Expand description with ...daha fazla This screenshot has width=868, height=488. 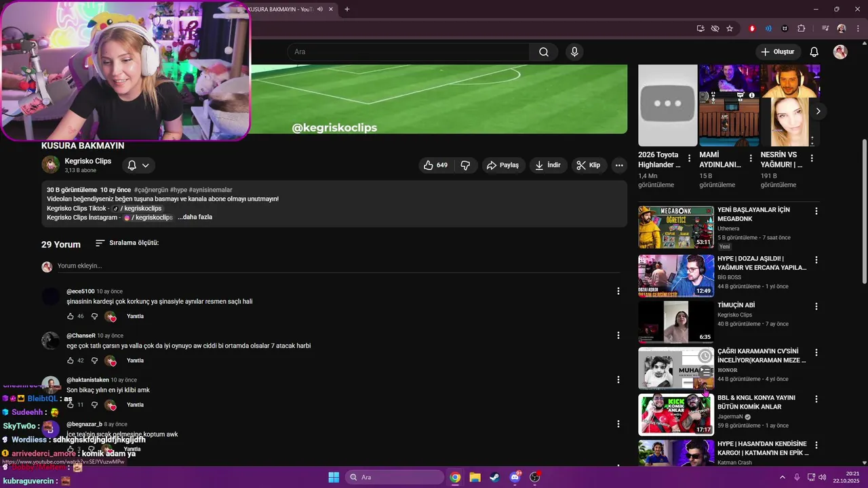tap(195, 218)
